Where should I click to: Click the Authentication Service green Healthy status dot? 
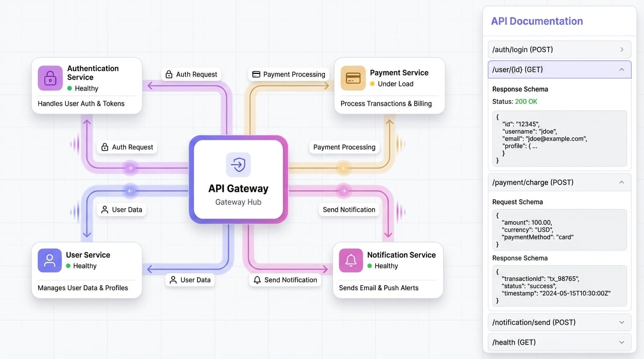70,88
